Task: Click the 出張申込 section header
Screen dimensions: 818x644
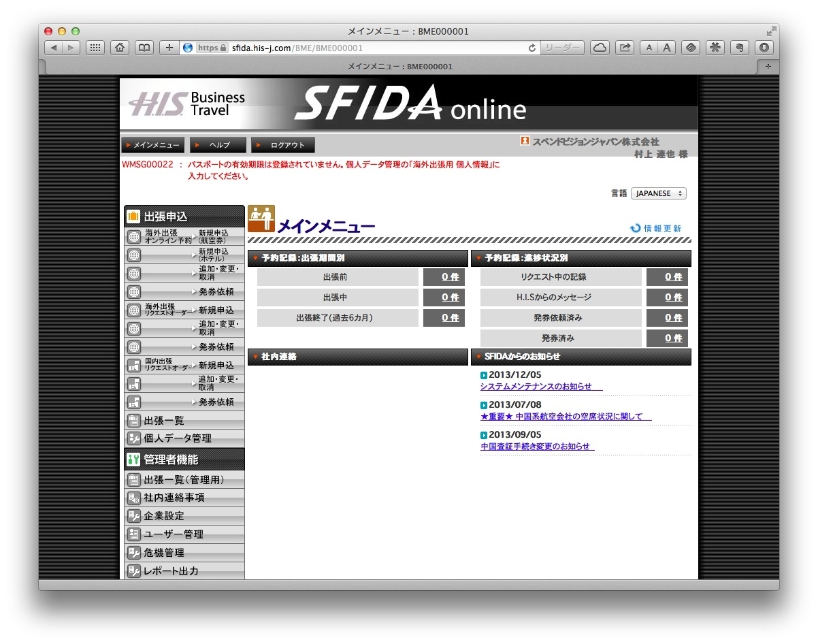Action: [x=184, y=216]
